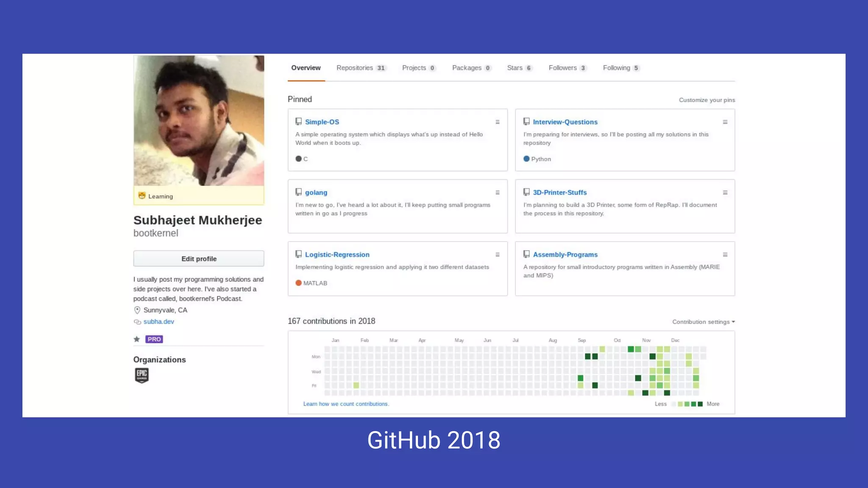
Task: Open the Following tab
Action: tap(621, 68)
